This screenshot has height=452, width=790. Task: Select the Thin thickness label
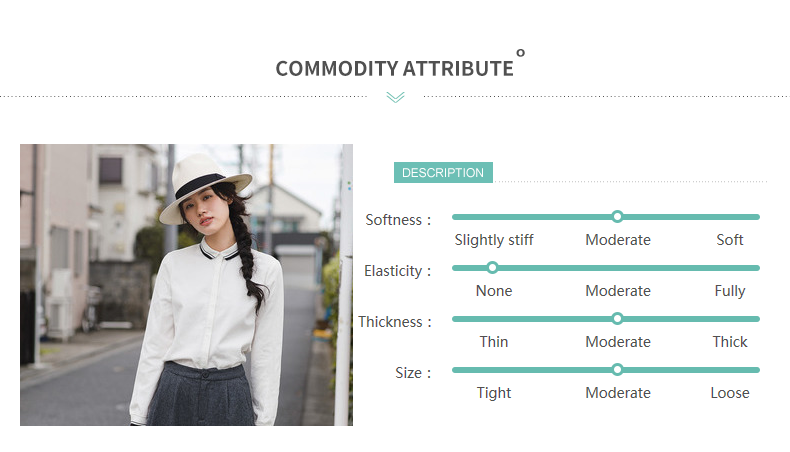pyautogui.click(x=494, y=342)
